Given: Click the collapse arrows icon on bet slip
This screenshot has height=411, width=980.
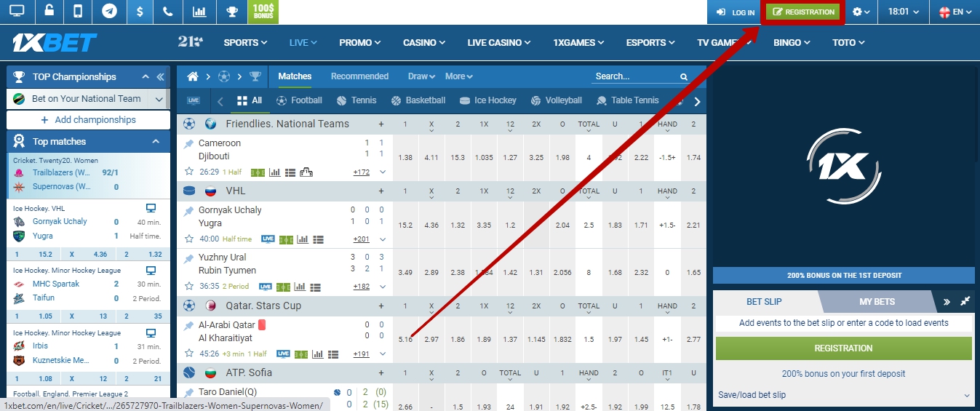Looking at the screenshot, I should pos(965,301).
